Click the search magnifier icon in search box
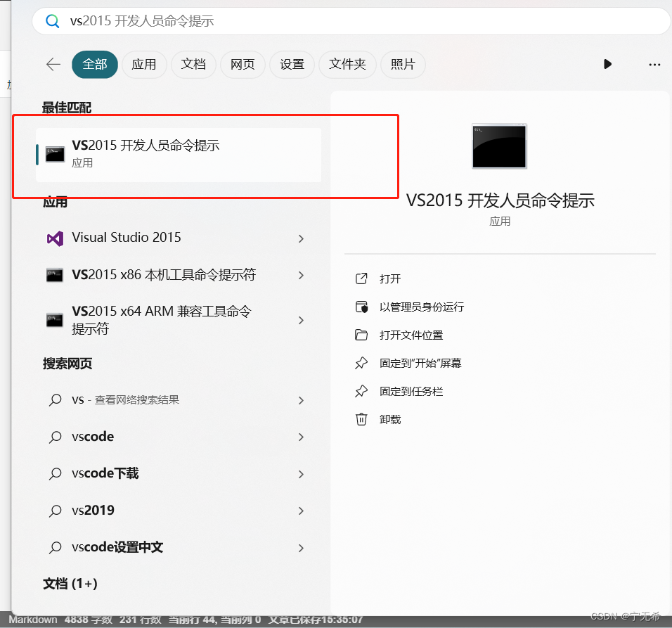 pos(52,21)
